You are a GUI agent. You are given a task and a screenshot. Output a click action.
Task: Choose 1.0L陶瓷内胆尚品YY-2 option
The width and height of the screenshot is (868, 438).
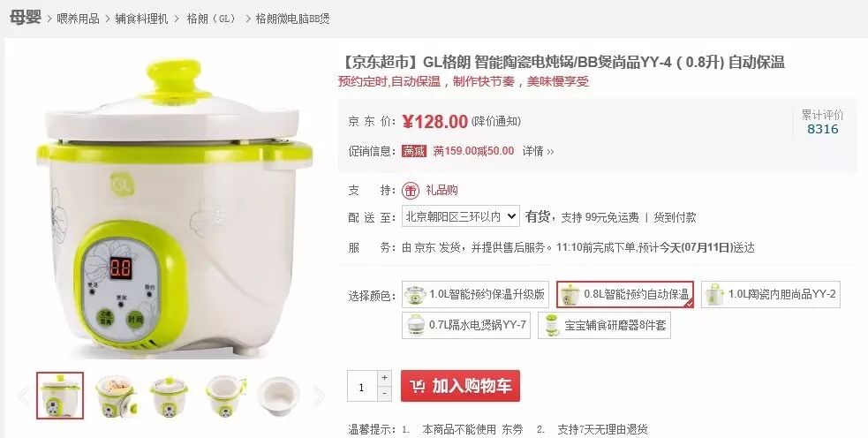[771, 295]
